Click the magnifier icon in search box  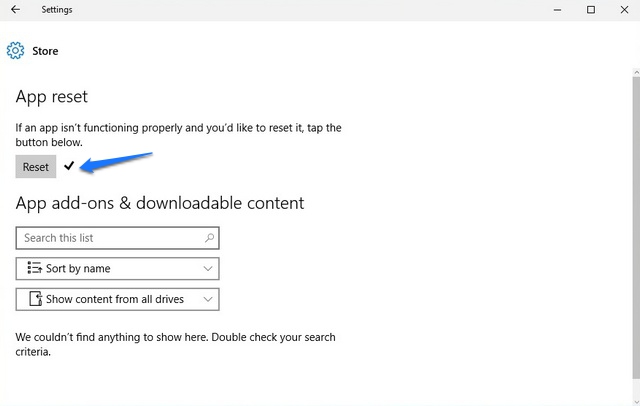209,238
